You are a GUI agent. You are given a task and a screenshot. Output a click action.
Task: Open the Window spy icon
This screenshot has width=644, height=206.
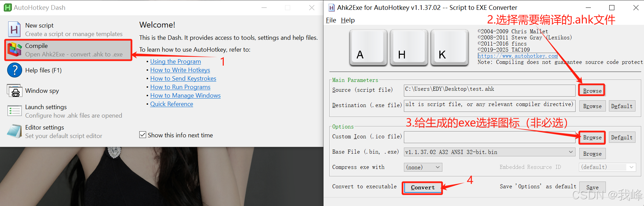(x=15, y=91)
